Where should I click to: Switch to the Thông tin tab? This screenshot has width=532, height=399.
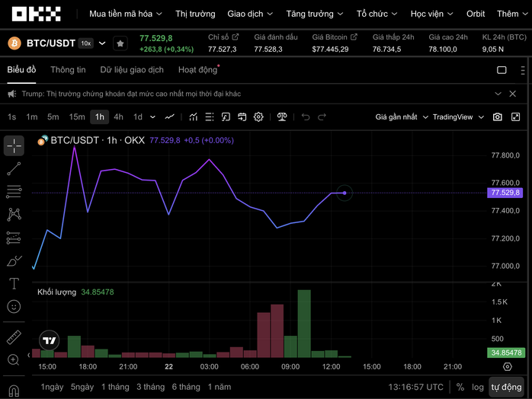[68, 70]
